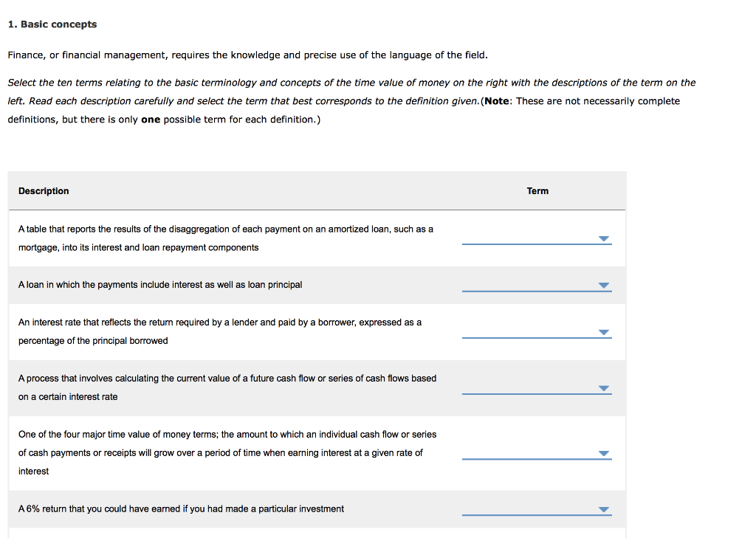Open the term dropdown for the amortization table description
756x538 pixels.
(x=604, y=238)
